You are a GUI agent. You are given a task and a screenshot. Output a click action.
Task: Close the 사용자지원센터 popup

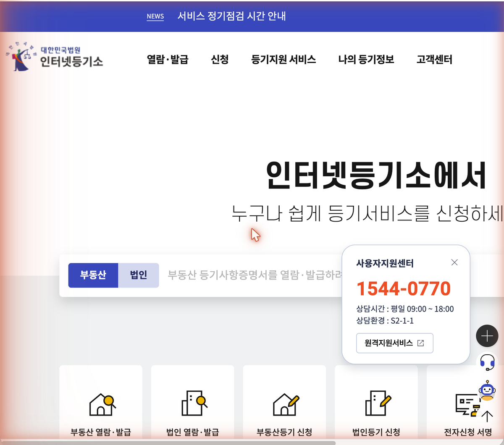point(454,262)
